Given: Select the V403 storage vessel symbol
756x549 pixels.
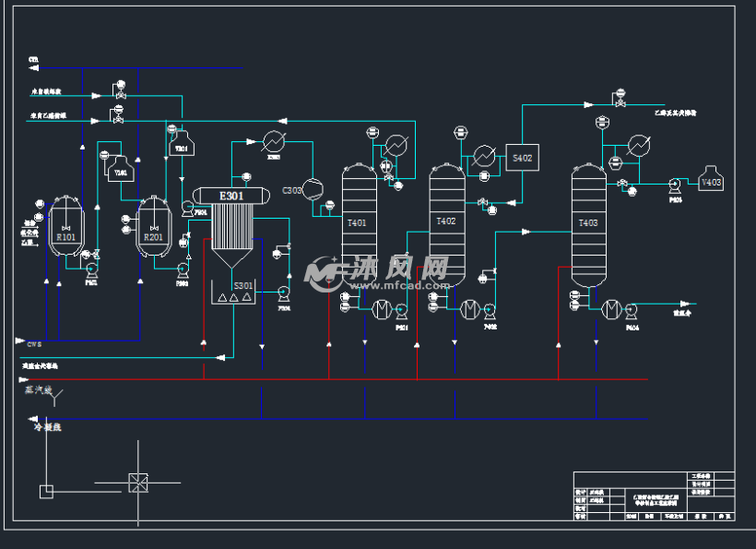Looking at the screenshot, I should pyautogui.click(x=711, y=178).
